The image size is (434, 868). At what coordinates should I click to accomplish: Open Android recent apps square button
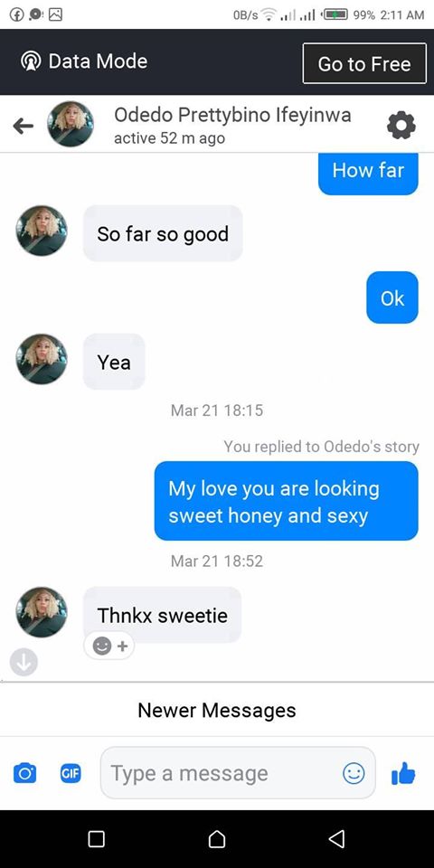(97, 839)
